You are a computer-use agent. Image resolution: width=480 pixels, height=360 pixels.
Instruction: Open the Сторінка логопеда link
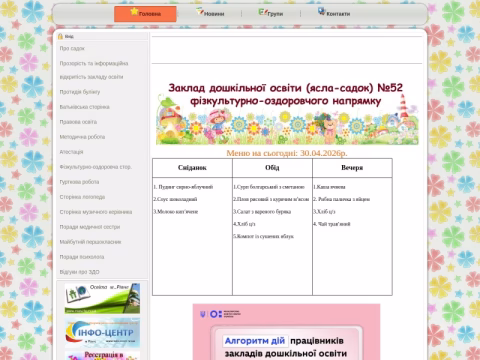pyautogui.click(x=82, y=197)
